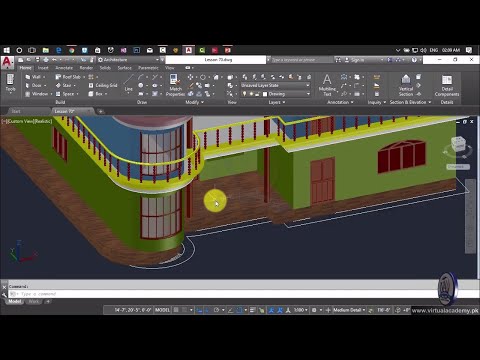Click the Undo arrow in quick access toolbar
This screenshot has height=360, width=480.
coord(54,60)
